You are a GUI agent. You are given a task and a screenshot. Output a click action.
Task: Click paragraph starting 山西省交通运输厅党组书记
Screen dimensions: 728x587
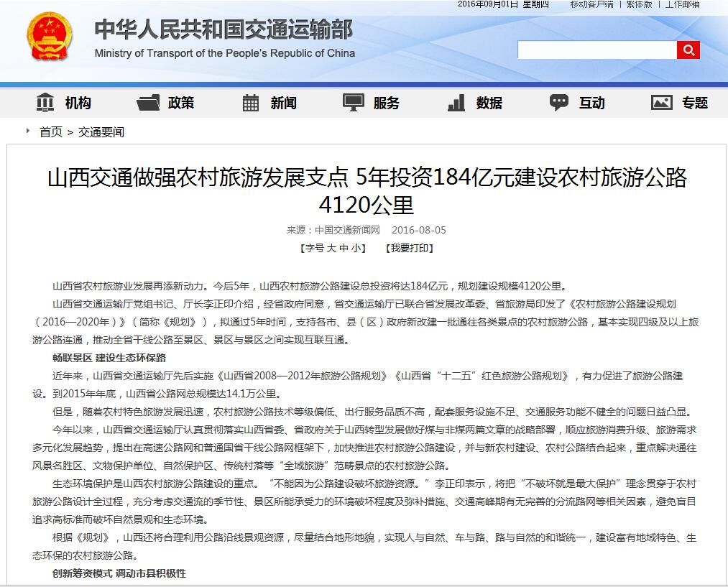[365, 322]
